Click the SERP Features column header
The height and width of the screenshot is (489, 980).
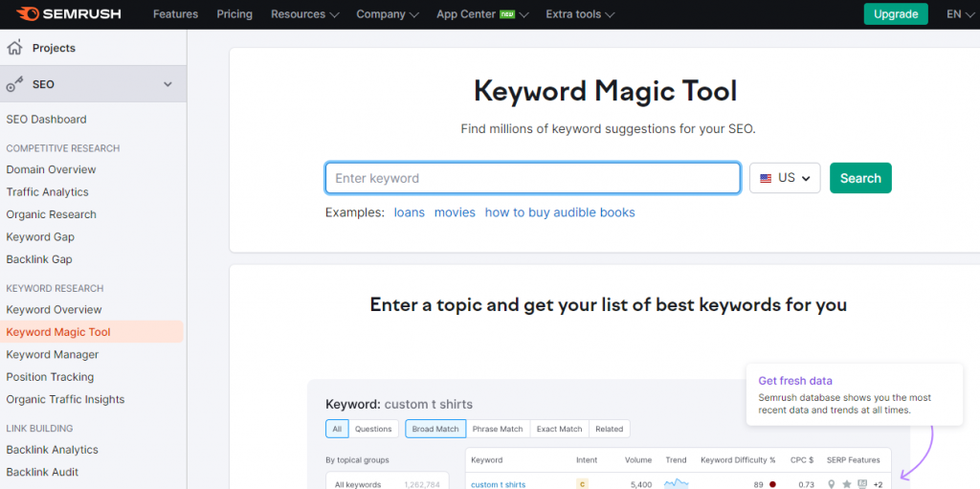(x=853, y=460)
